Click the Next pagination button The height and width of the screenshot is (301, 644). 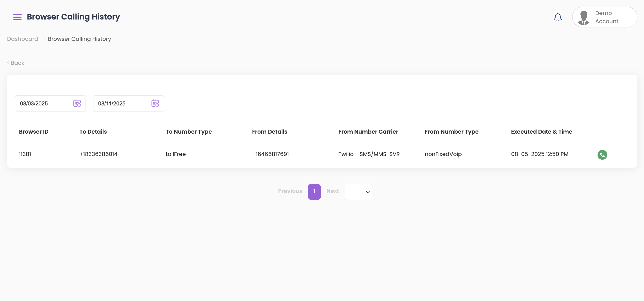point(333,191)
